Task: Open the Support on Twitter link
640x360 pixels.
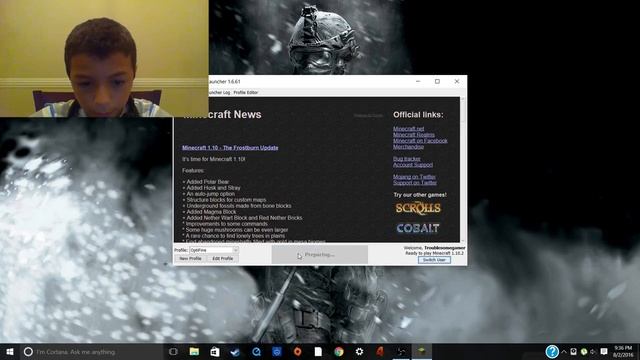Action: 415,183
